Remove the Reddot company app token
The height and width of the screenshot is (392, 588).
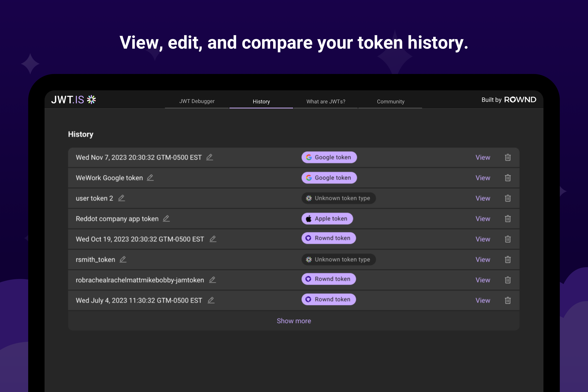pos(508,219)
